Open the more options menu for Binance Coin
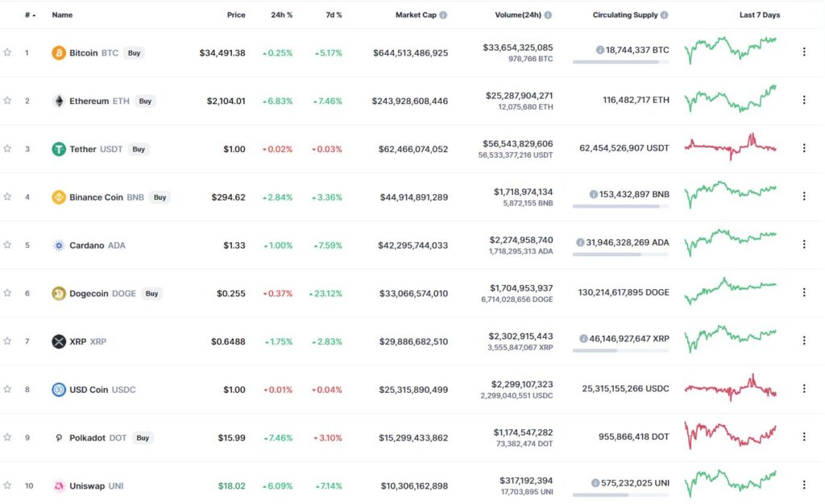This screenshot has width=825, height=504. pyautogui.click(x=804, y=196)
